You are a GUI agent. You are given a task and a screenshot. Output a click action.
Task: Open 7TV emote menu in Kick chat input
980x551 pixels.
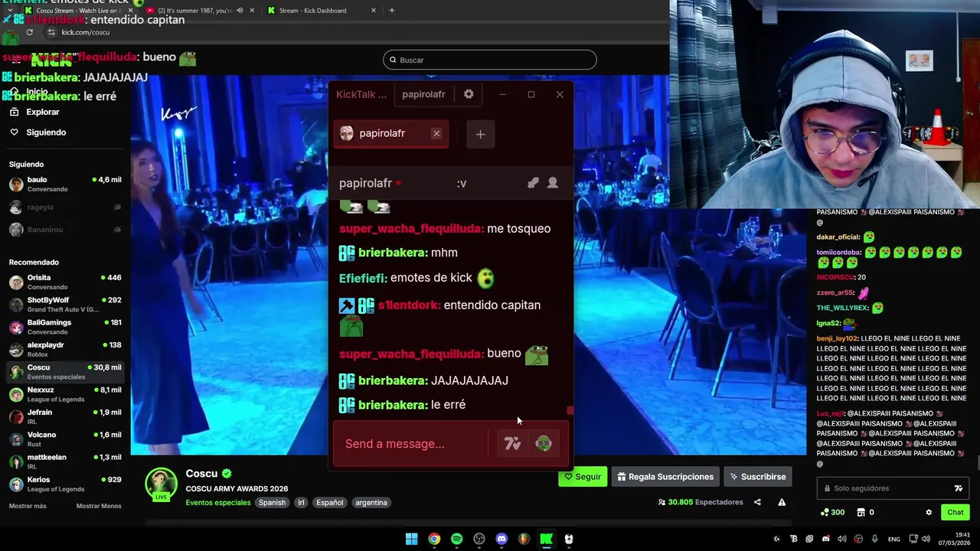click(x=958, y=488)
